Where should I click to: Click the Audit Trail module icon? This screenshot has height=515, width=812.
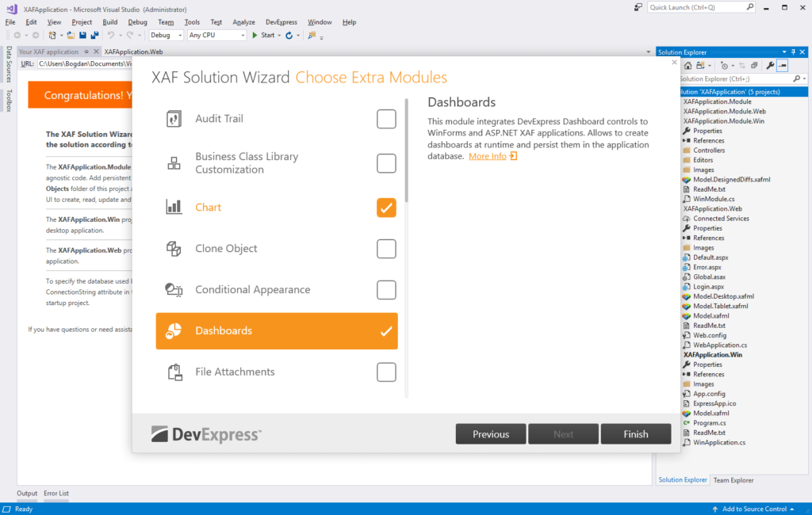pos(174,119)
